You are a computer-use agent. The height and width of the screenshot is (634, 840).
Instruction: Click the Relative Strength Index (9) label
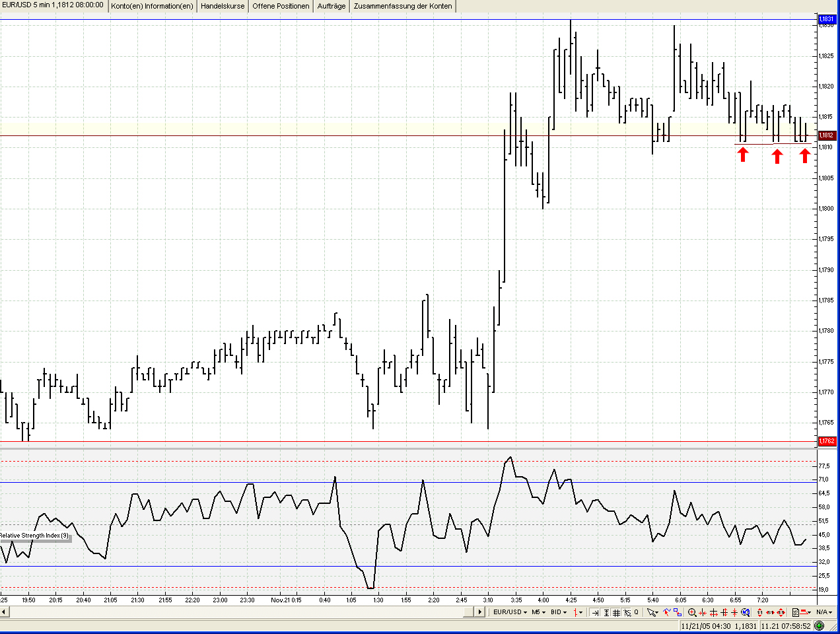point(34,536)
